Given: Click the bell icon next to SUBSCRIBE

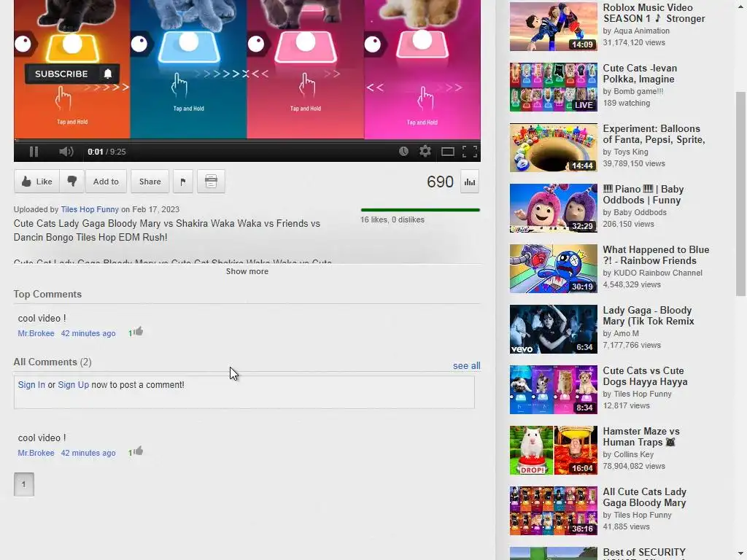Looking at the screenshot, I should click(x=108, y=74).
